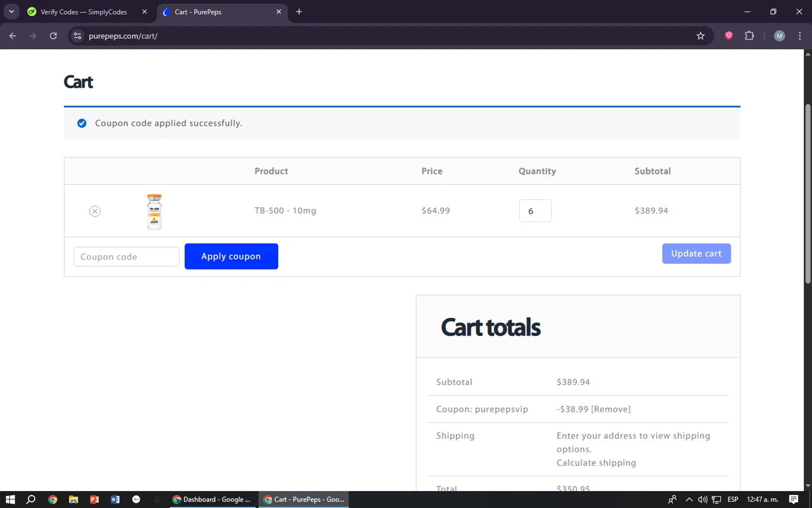Switch to Cart - PurePeps taskbar window
The height and width of the screenshot is (508, 812).
click(x=304, y=499)
